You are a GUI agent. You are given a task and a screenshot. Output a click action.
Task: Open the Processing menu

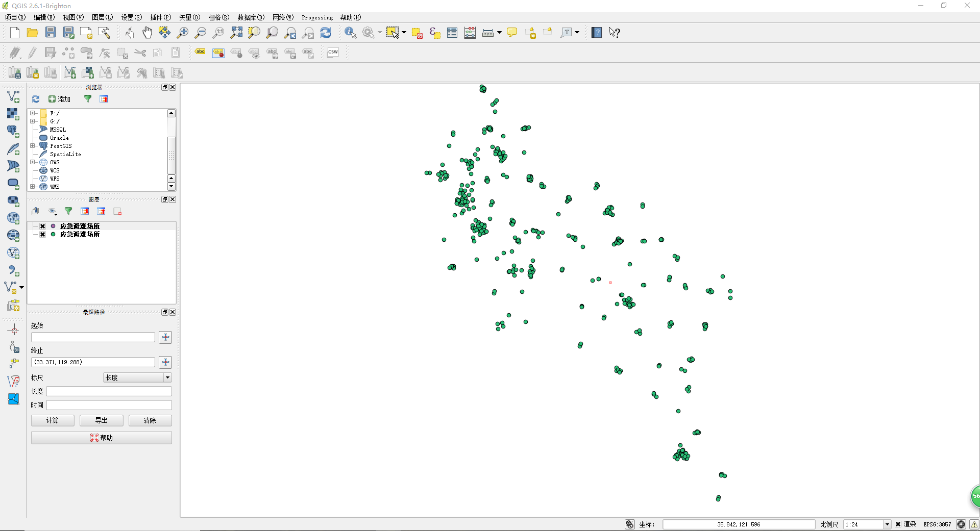click(x=317, y=17)
